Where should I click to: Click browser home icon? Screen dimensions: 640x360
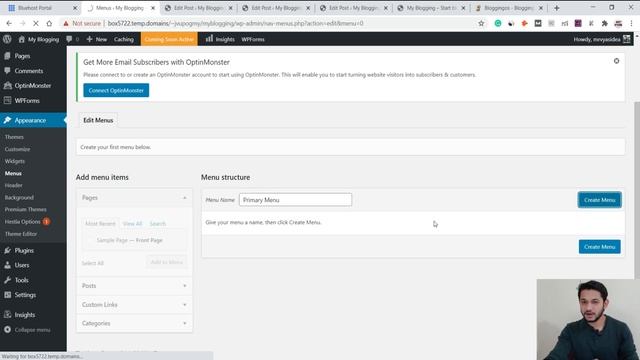(49, 24)
